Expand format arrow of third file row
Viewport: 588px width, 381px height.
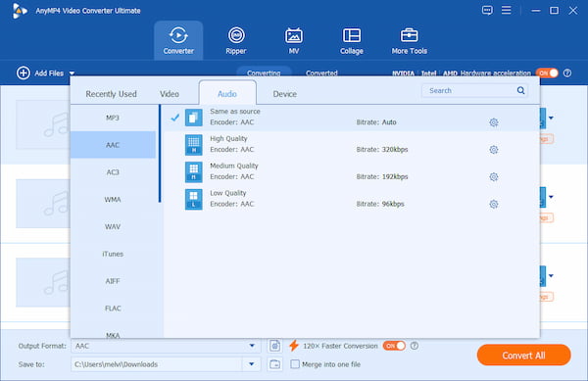pos(551,276)
